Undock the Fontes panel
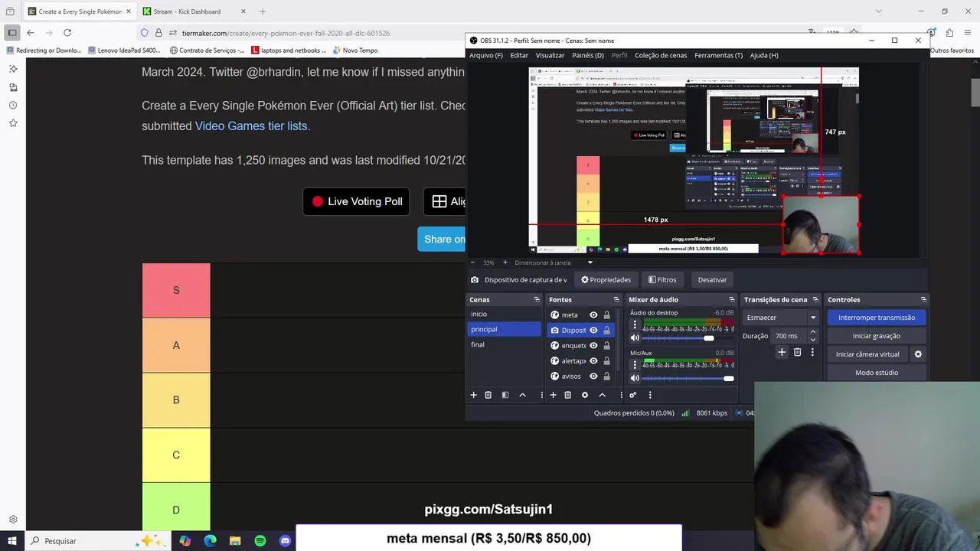Viewport: 980px width, 551px height. point(616,299)
